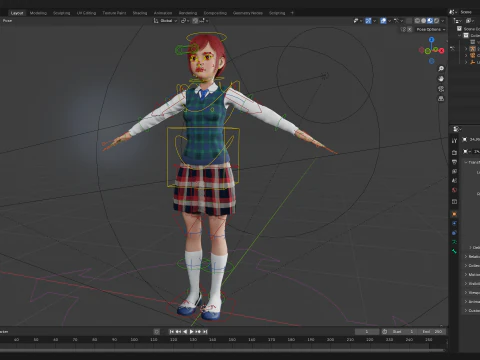The width and height of the screenshot is (480, 360).
Task: Open the Output properties tab
Action: (454, 162)
